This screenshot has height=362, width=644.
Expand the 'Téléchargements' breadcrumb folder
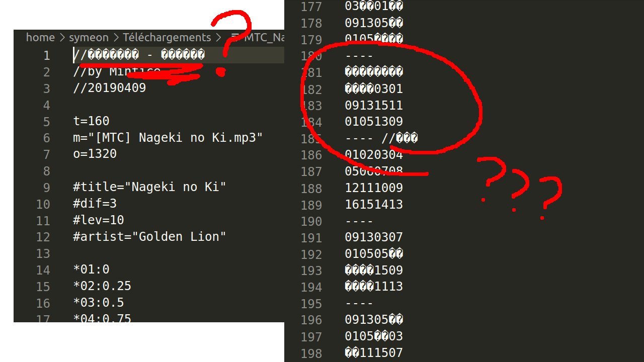pyautogui.click(x=167, y=38)
